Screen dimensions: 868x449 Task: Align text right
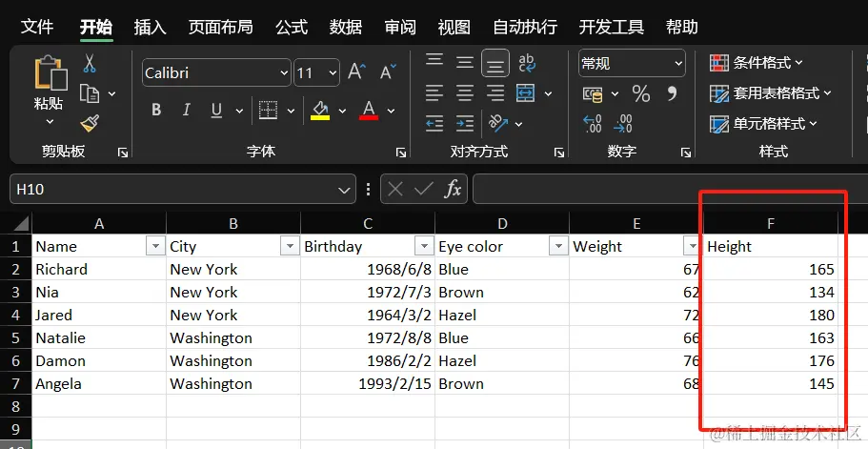click(x=495, y=93)
